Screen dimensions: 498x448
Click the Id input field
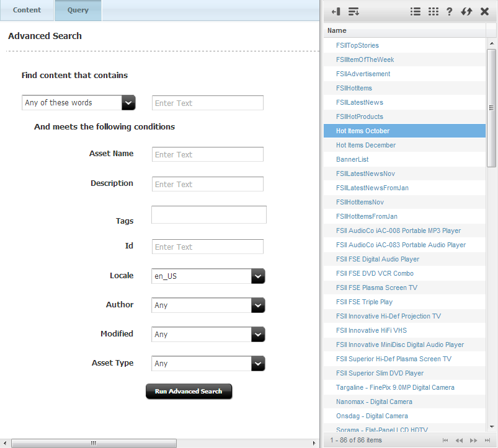[x=208, y=247]
